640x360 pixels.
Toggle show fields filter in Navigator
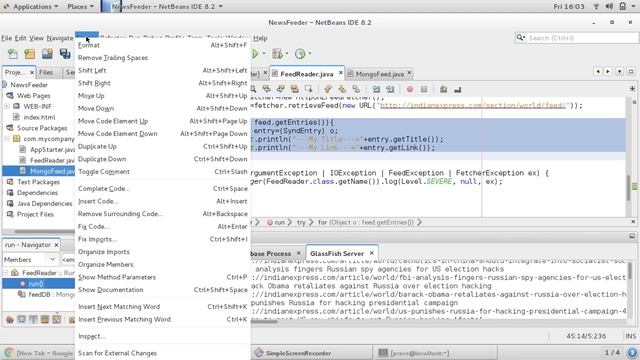[21, 320]
